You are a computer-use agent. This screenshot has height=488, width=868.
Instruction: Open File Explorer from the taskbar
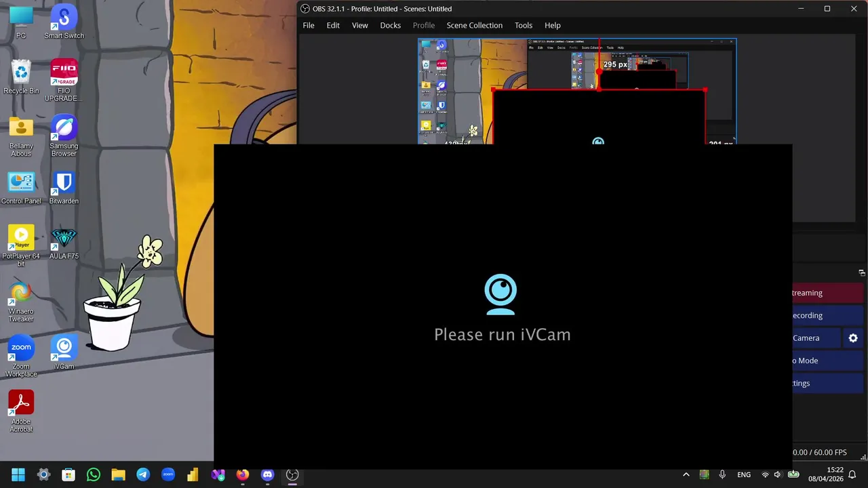click(118, 474)
